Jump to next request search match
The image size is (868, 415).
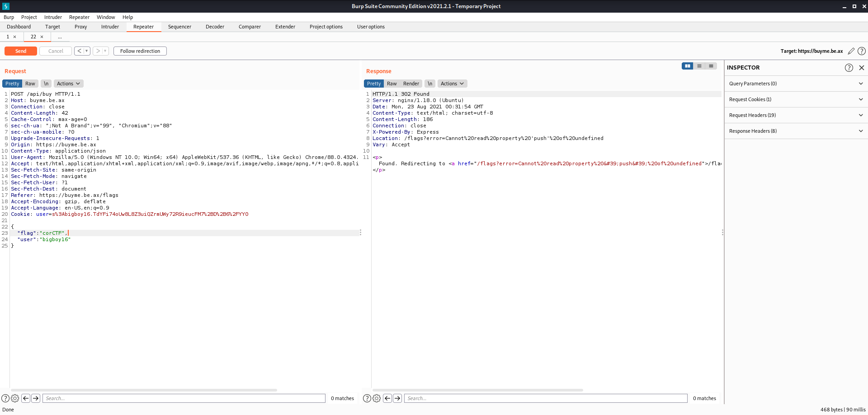36,398
